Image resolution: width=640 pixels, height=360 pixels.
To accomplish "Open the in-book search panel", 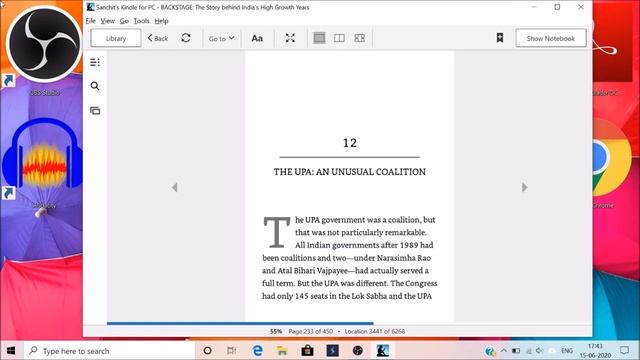I will pyautogui.click(x=95, y=86).
